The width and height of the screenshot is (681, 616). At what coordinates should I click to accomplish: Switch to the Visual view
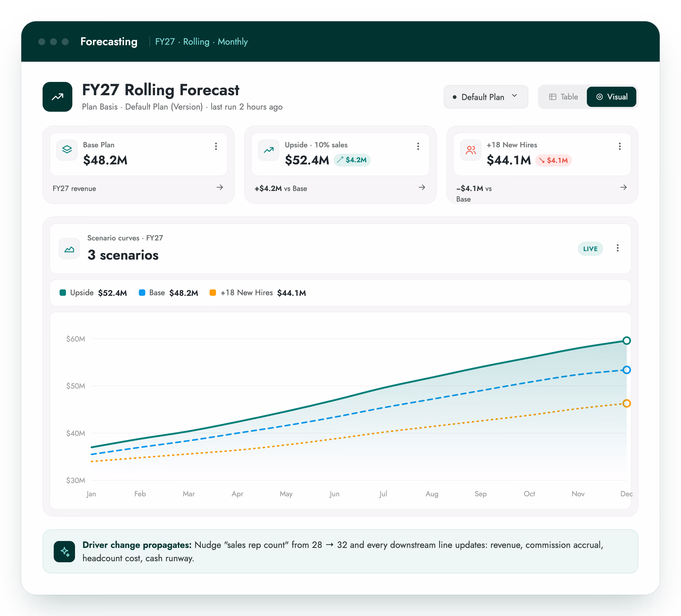point(611,97)
